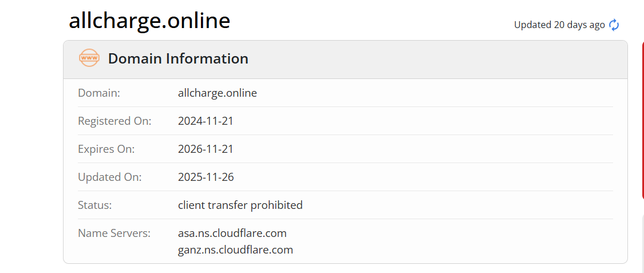Click the expiry date 2026-11-21
644x273 pixels.
click(206, 149)
